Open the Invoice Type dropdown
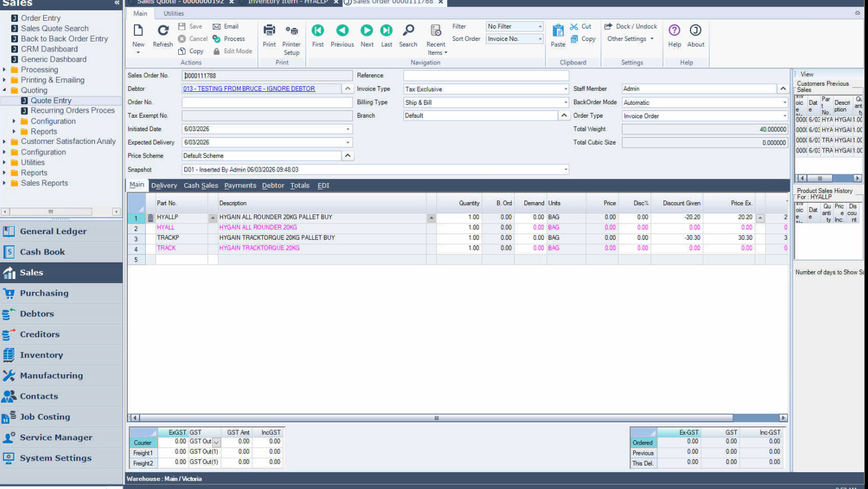 coord(565,89)
